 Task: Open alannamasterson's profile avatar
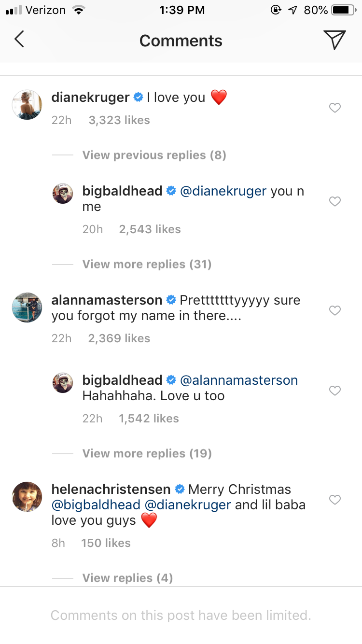coord(27,308)
